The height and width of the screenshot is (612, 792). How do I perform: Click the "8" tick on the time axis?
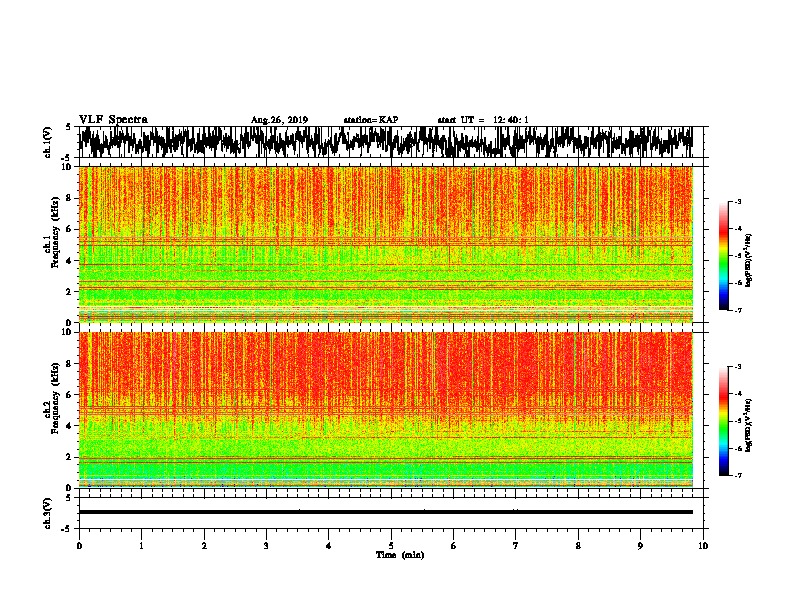(x=578, y=546)
